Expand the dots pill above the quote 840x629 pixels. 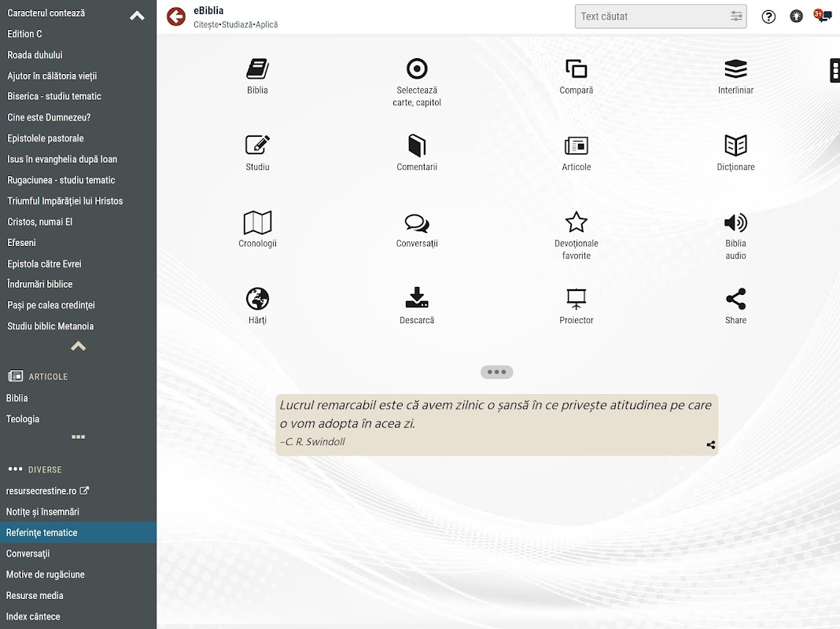point(496,372)
